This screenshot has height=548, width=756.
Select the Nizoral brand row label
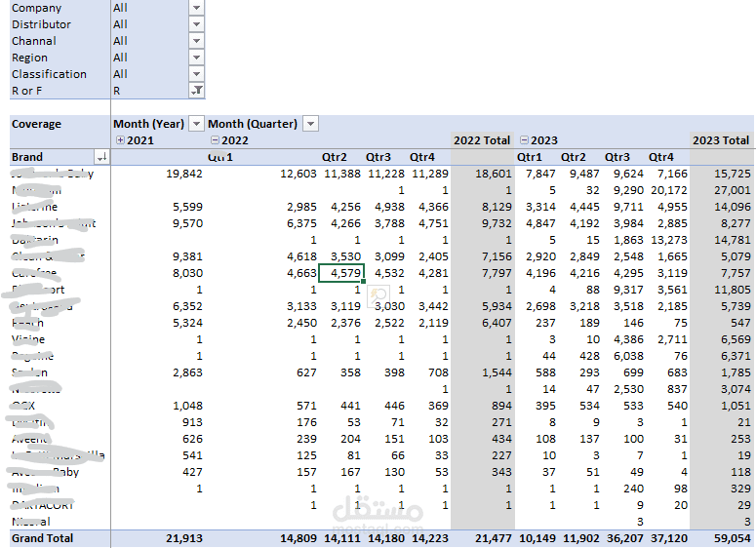(31, 522)
